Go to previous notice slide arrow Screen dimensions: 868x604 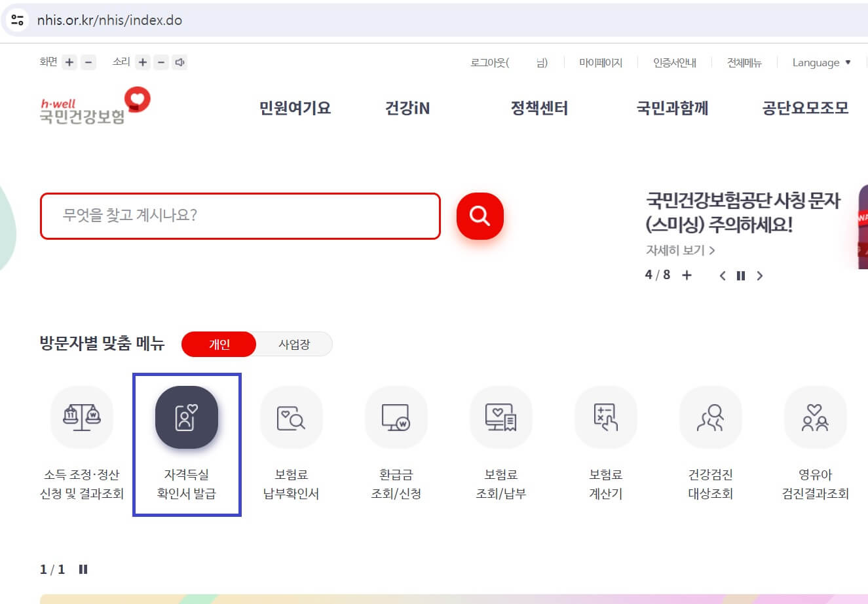(723, 276)
